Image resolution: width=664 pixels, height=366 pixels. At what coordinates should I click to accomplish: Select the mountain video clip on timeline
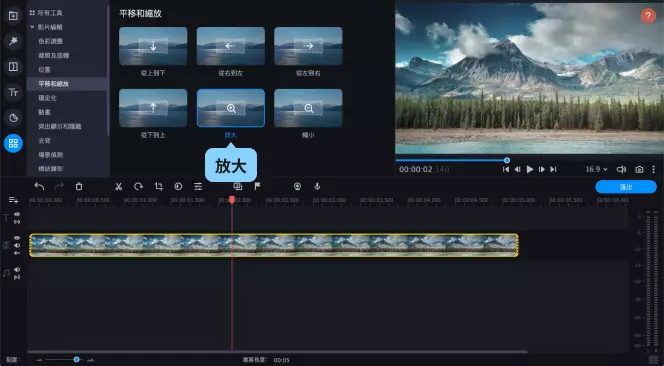tap(274, 245)
